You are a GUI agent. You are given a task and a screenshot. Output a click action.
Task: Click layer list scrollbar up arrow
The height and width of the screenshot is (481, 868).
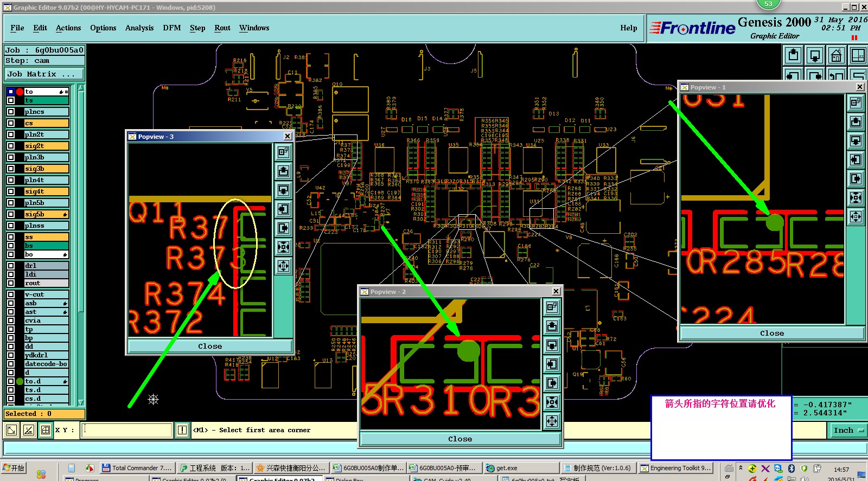[81, 88]
